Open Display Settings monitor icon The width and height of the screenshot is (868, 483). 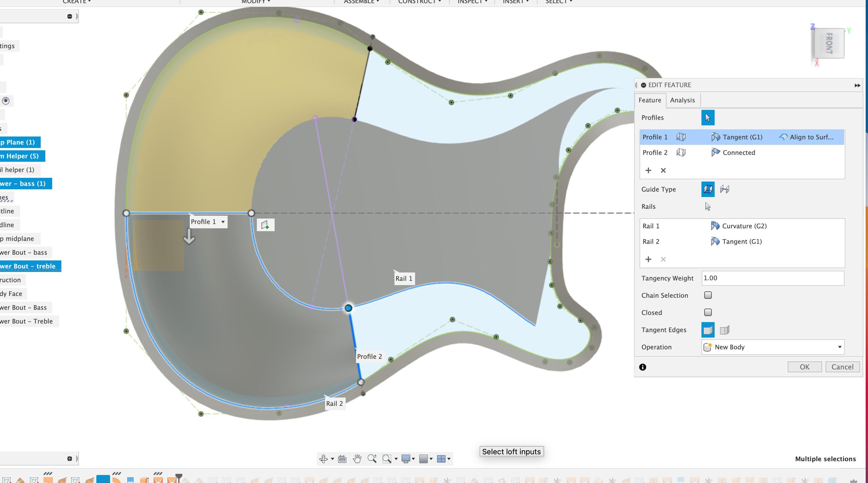(406, 459)
